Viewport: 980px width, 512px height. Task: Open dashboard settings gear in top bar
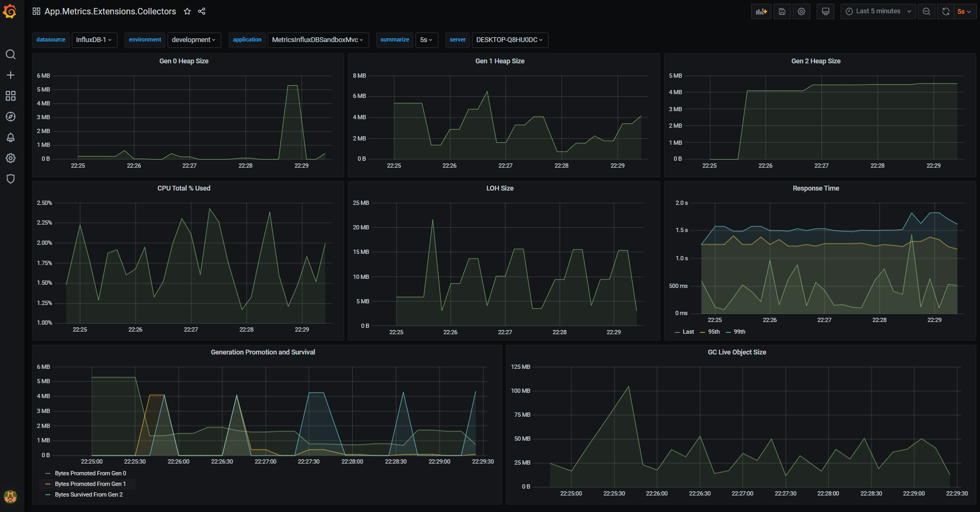point(801,11)
